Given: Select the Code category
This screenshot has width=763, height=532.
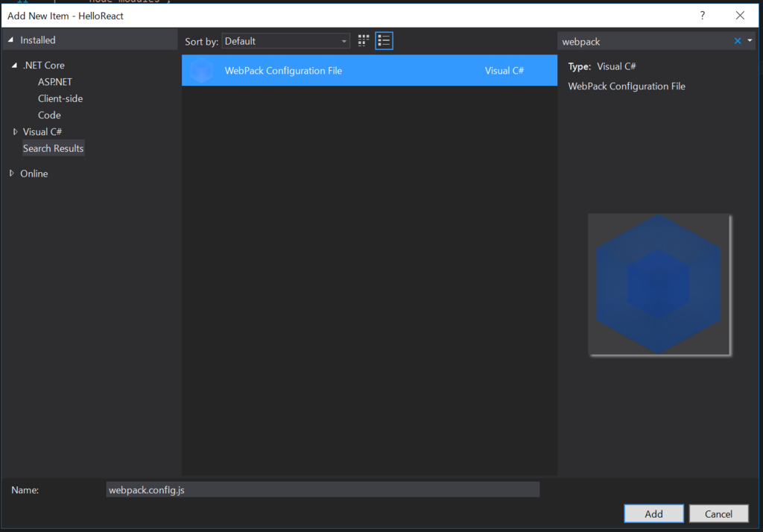Looking at the screenshot, I should pos(49,115).
